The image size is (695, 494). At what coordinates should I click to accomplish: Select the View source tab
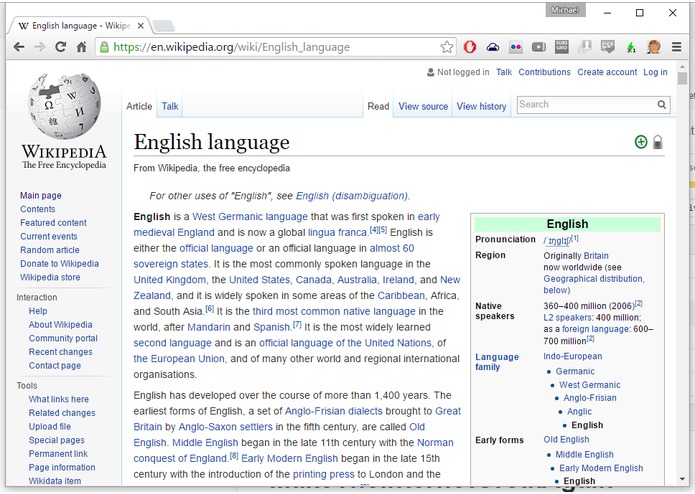point(423,106)
